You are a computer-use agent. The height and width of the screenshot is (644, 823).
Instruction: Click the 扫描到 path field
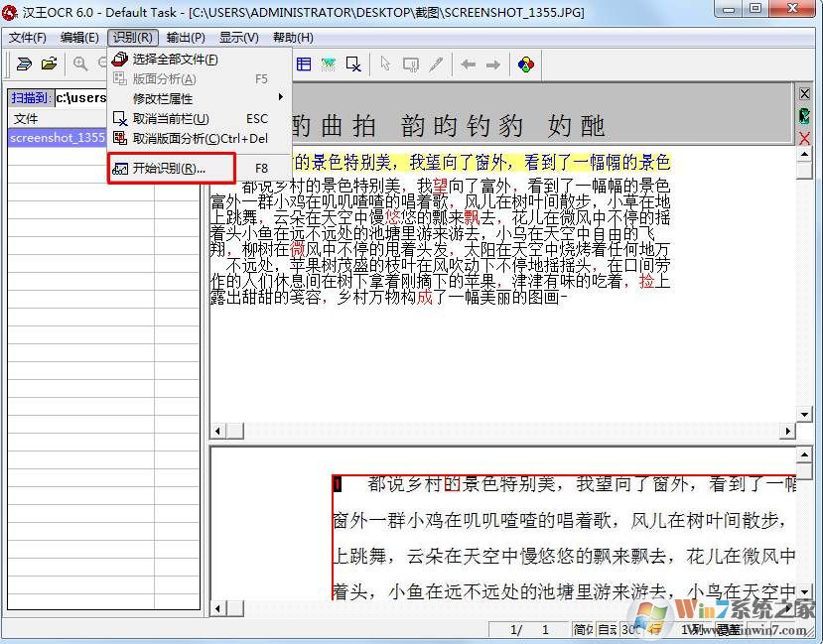pyautogui.click(x=80, y=97)
